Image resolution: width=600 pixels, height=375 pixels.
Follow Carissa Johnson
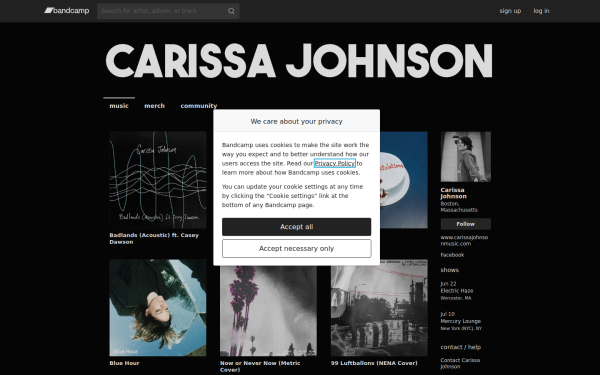(465, 224)
